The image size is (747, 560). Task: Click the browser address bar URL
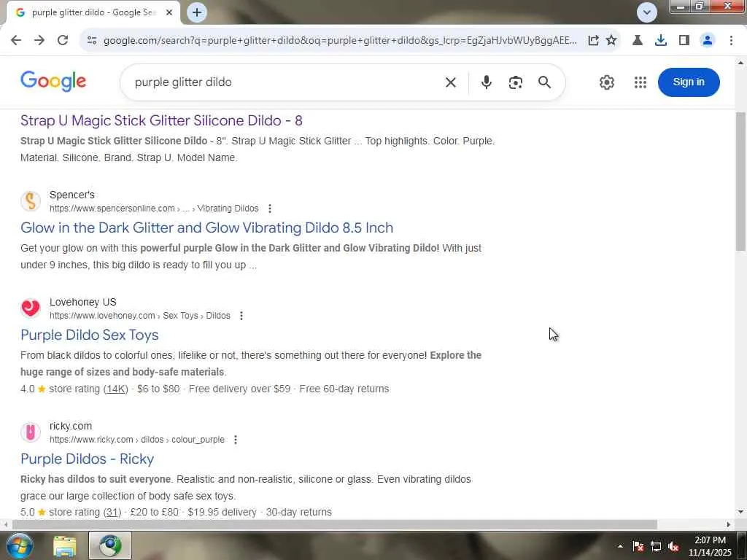tap(340, 41)
